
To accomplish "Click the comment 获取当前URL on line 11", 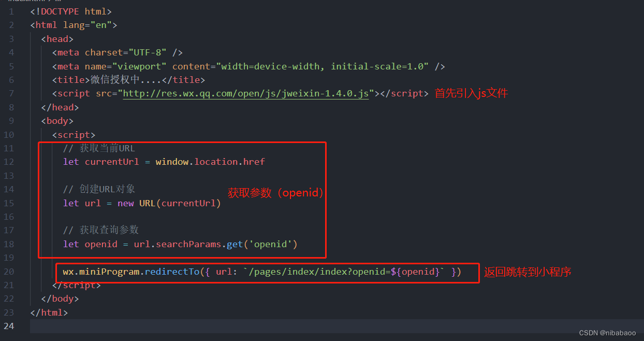I will pyautogui.click(x=99, y=148).
